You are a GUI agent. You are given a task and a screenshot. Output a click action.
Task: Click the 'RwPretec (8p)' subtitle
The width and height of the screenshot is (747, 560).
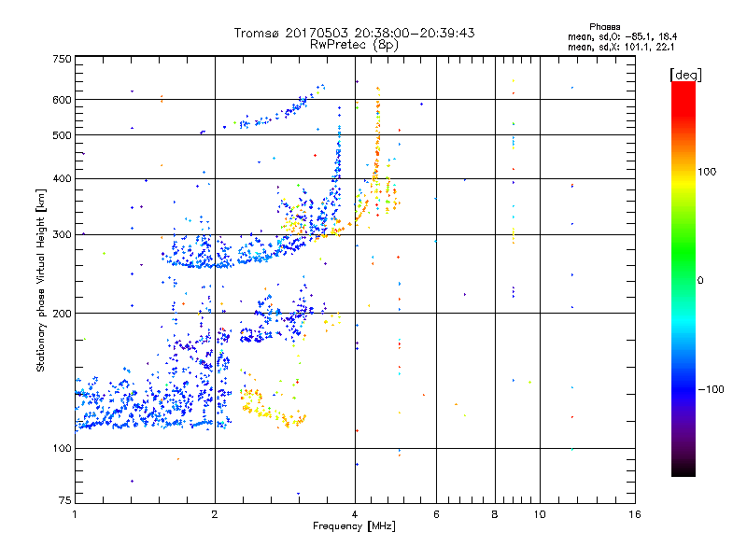tap(354, 45)
